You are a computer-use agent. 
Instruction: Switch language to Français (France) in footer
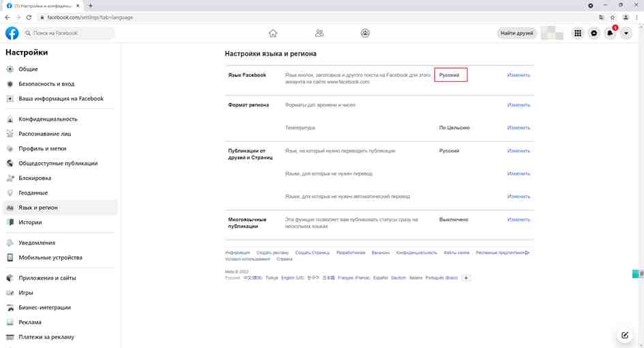(x=354, y=279)
